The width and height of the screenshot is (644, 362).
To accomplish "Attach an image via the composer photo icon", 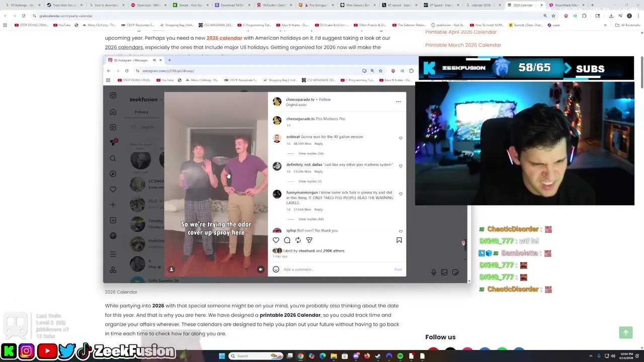I will click(444, 273).
